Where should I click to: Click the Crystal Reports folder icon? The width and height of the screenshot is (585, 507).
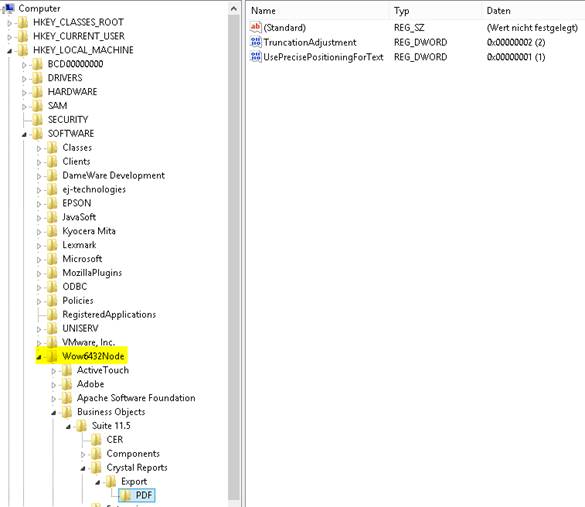(x=96, y=468)
